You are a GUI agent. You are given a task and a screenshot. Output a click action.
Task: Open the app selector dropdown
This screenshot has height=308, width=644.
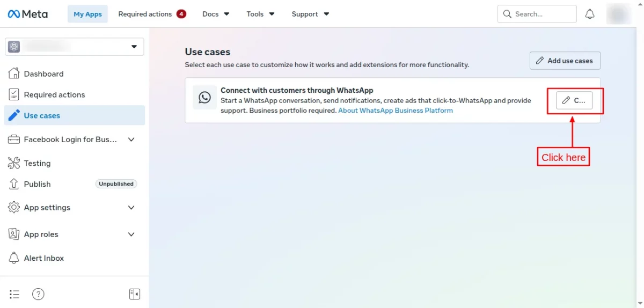tap(75, 47)
